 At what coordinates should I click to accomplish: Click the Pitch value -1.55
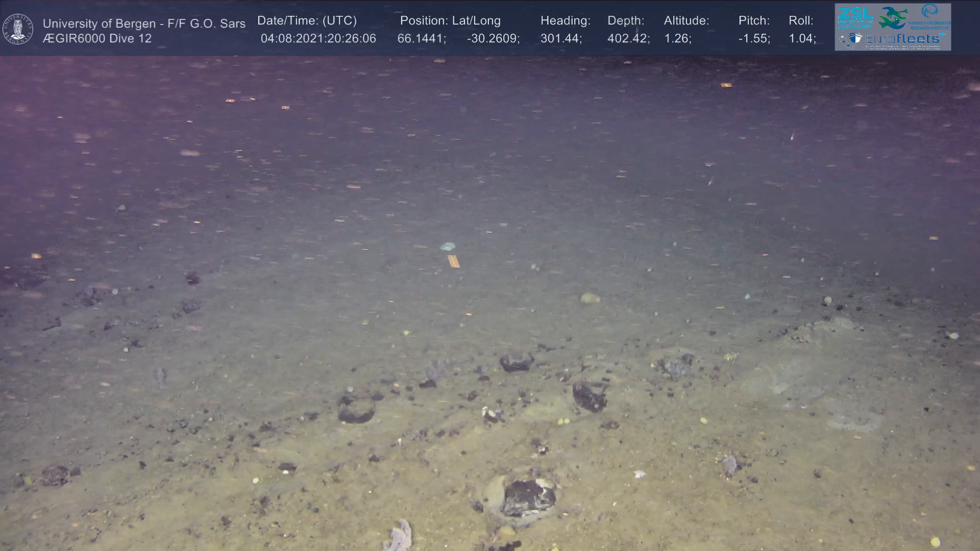pos(754,39)
